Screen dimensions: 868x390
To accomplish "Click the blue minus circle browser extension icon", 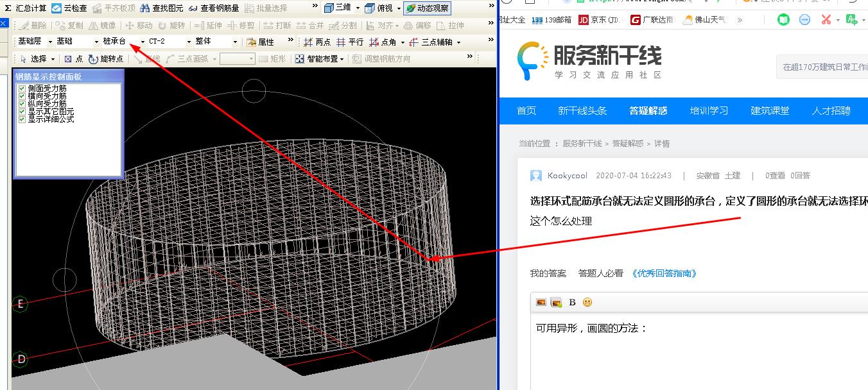I will (804, 20).
